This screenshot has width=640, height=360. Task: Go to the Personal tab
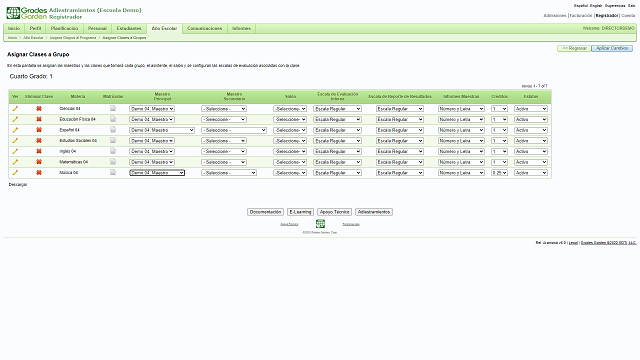[97, 29]
